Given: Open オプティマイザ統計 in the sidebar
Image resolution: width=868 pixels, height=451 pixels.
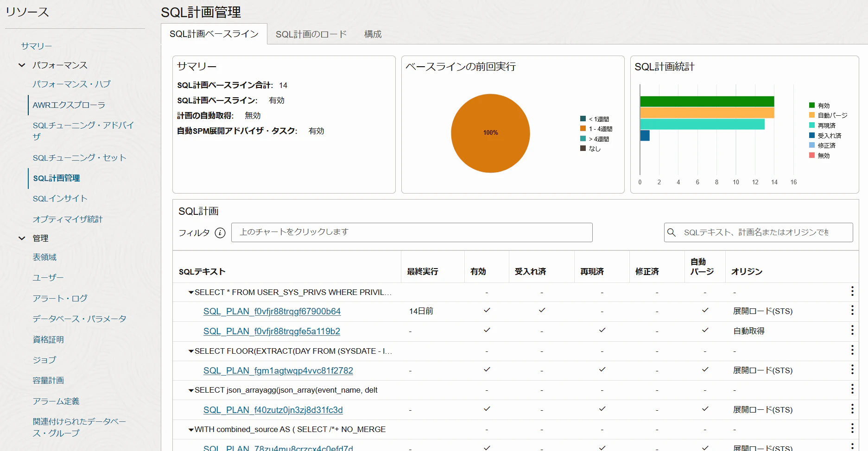Looking at the screenshot, I should [x=68, y=219].
